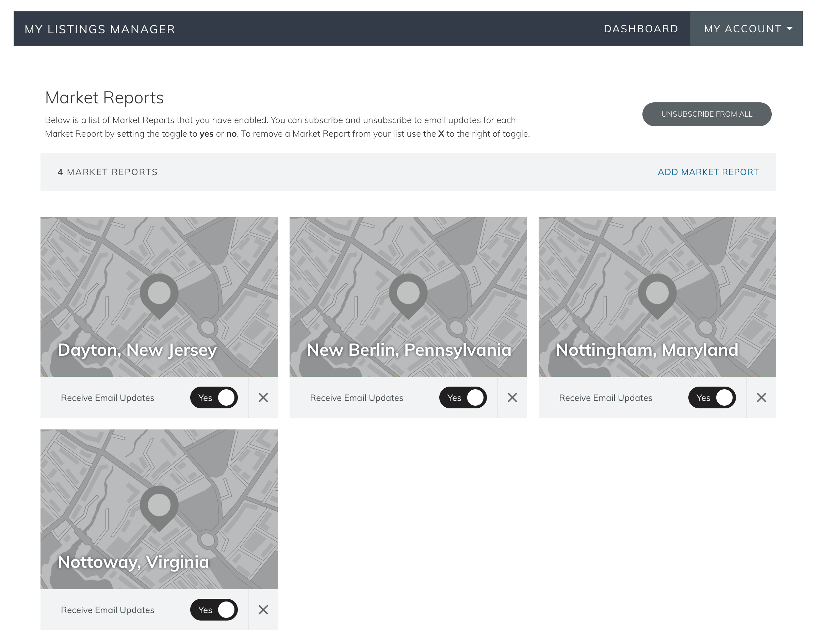The height and width of the screenshot is (644, 818).
Task: Remove the Nottoway, Virginia market report
Action: [x=263, y=610]
